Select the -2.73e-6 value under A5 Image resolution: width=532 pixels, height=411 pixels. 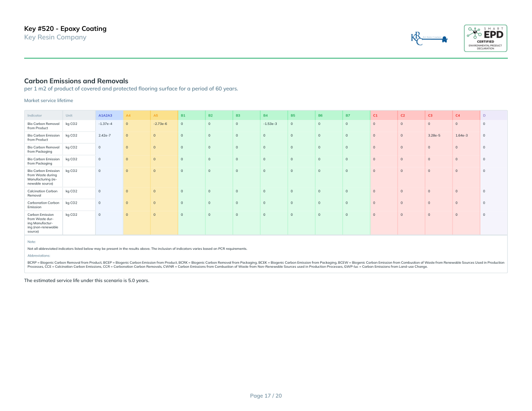(160, 124)
